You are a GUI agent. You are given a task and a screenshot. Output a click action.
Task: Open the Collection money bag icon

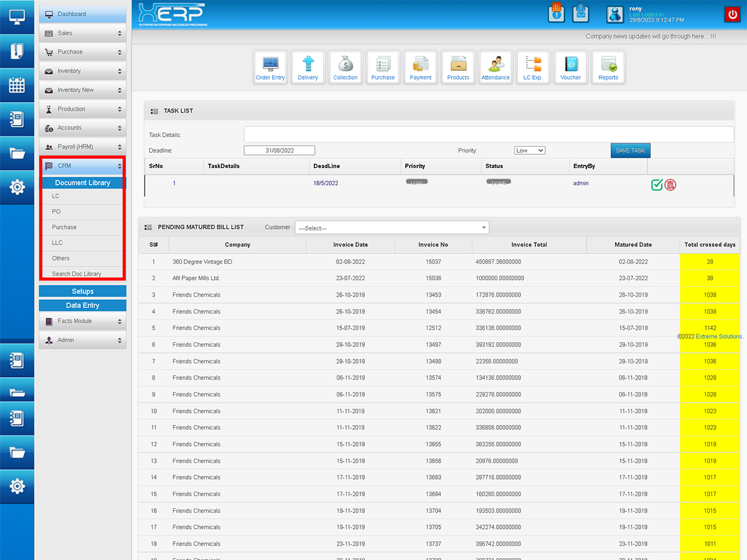pos(345,67)
